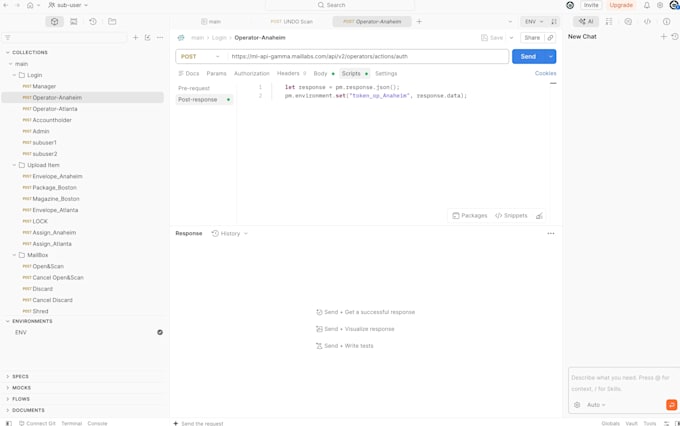
Task: Open the Console in status bar
Action: point(97,423)
